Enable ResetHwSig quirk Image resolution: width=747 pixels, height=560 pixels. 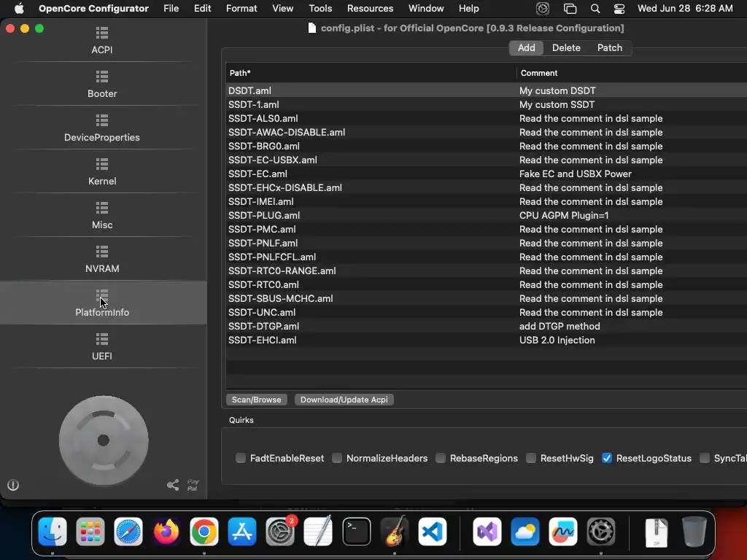click(x=531, y=458)
